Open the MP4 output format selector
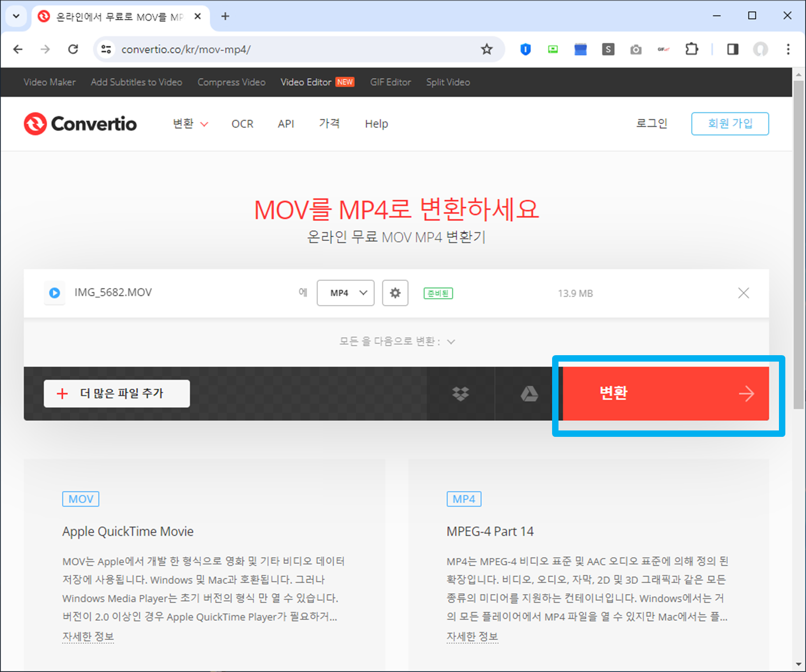 pyautogui.click(x=345, y=293)
